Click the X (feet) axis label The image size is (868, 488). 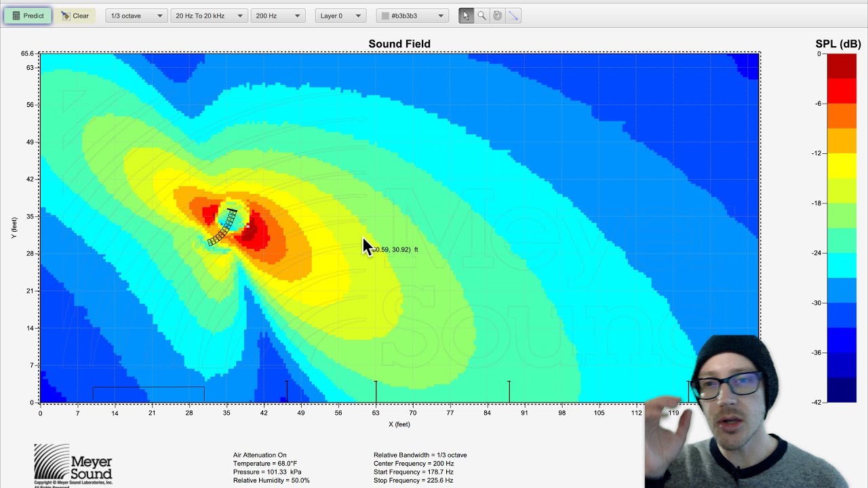[399, 424]
